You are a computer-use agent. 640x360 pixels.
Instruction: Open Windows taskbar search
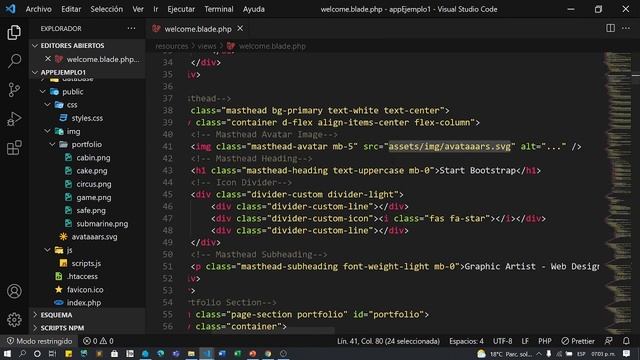click(x=22, y=353)
